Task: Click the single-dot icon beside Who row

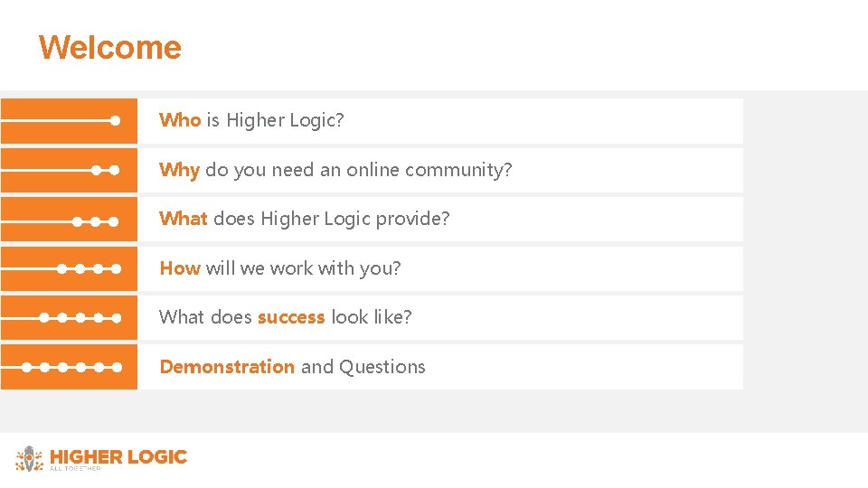Action: pyautogui.click(x=115, y=120)
